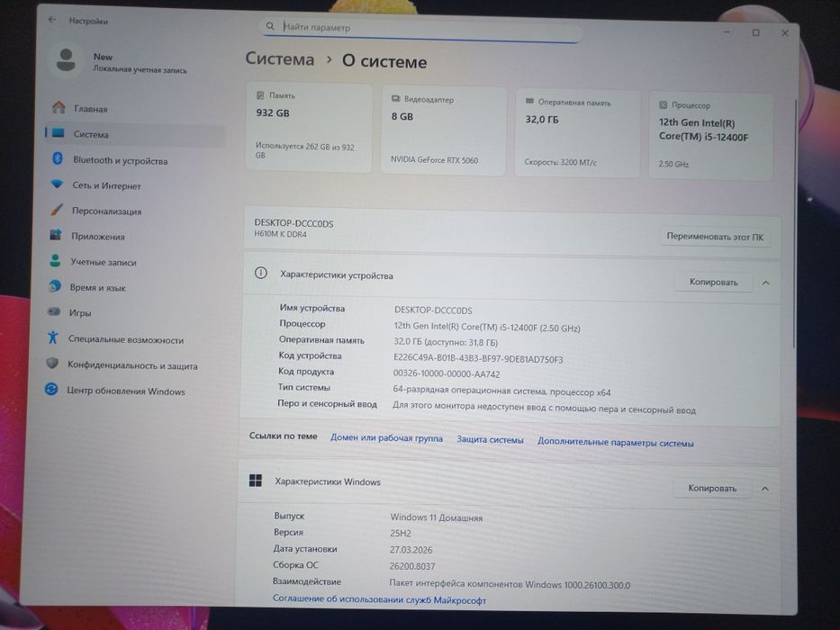The image size is (840, 630).
Task: Open Соглашение об использовании служб Майкрософт
Action: tap(379, 599)
